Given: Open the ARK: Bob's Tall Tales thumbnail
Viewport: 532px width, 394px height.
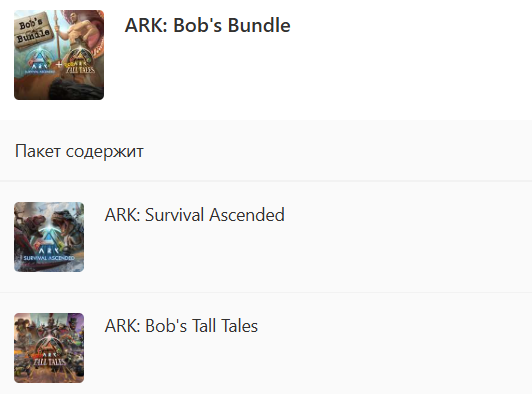Looking at the screenshot, I should 49,348.
